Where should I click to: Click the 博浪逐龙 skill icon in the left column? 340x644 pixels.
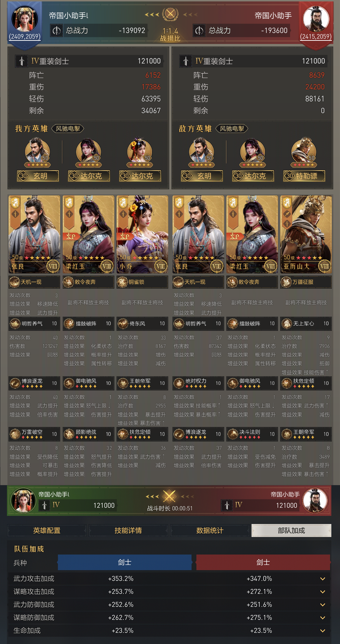tap(15, 383)
